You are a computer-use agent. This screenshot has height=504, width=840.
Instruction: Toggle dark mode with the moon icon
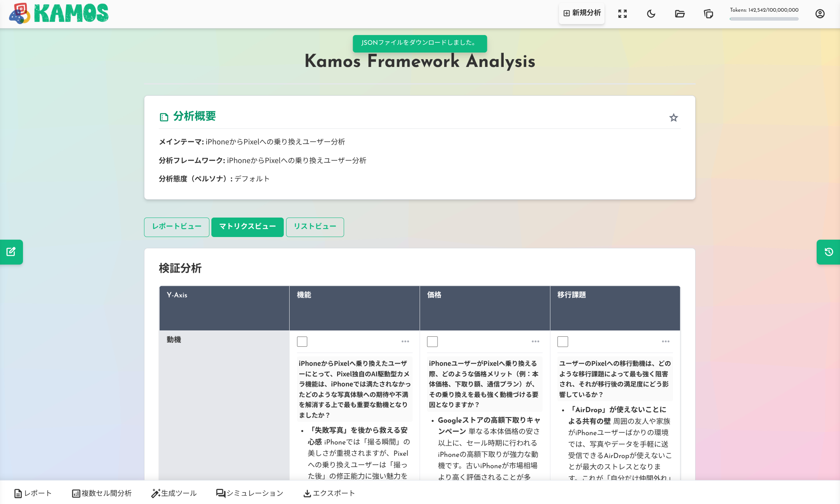(651, 14)
